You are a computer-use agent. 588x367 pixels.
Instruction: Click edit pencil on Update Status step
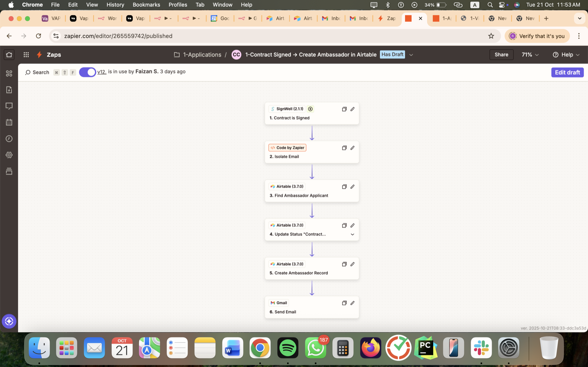coord(352,225)
